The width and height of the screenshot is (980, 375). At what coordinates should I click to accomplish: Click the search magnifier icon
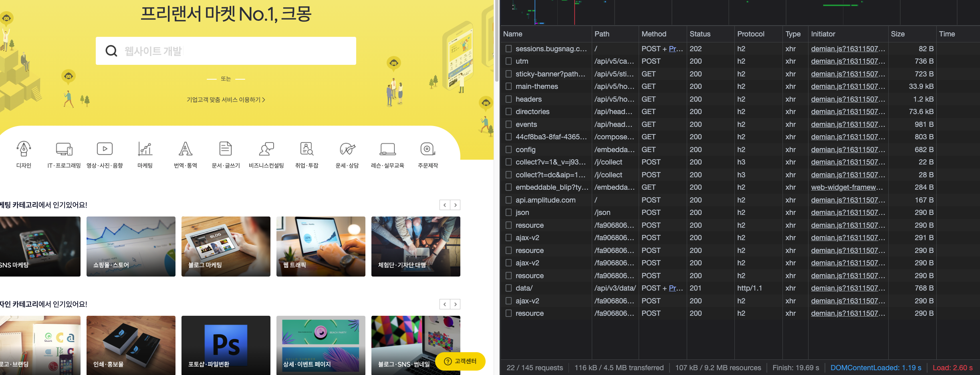[111, 51]
